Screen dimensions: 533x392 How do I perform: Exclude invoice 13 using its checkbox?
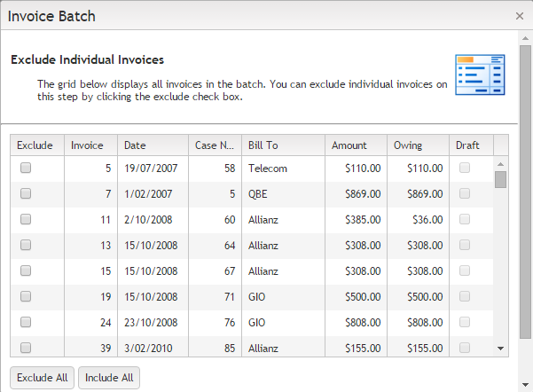click(26, 245)
